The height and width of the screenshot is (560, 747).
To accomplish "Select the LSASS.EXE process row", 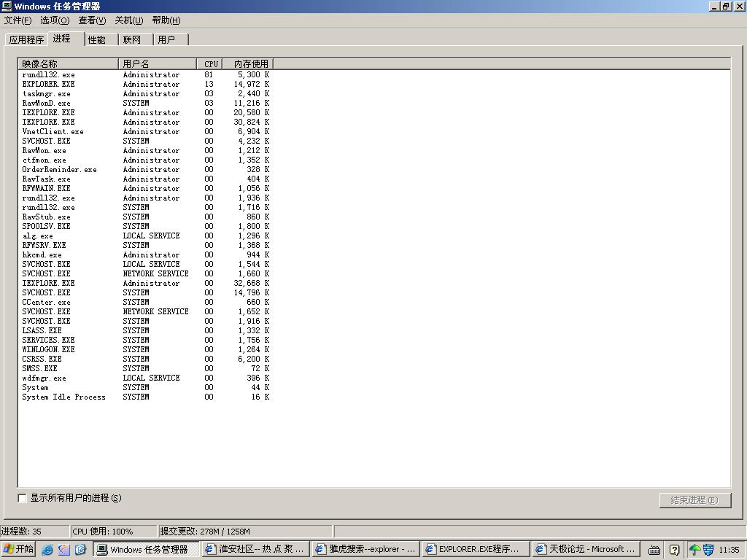I will [146, 330].
